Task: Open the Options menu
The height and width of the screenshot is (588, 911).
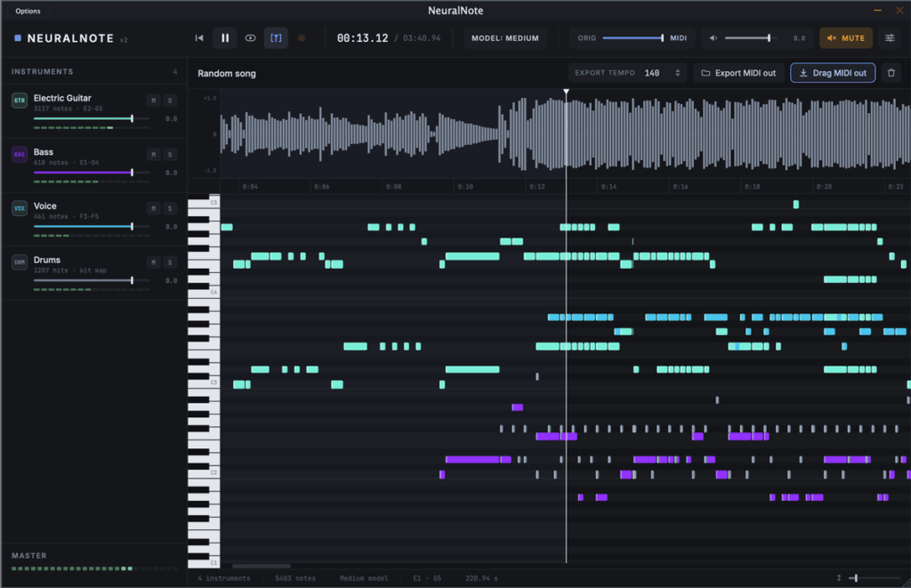Action: 28,11
